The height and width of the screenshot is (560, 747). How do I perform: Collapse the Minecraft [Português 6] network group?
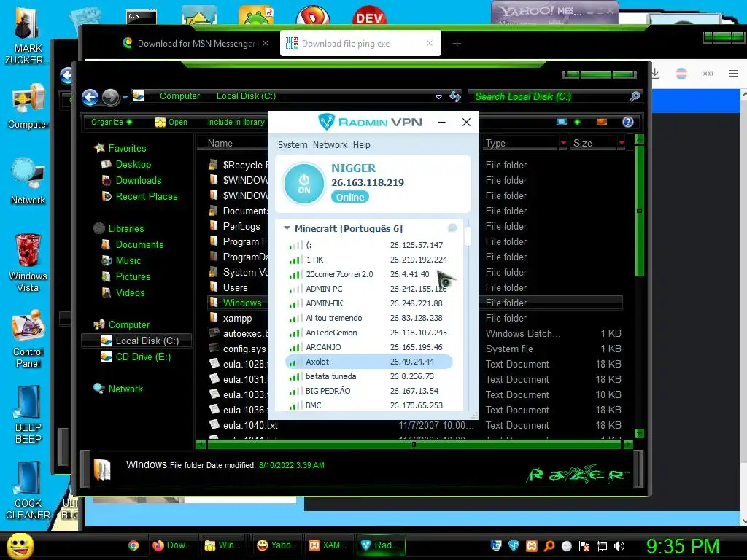pos(287,228)
